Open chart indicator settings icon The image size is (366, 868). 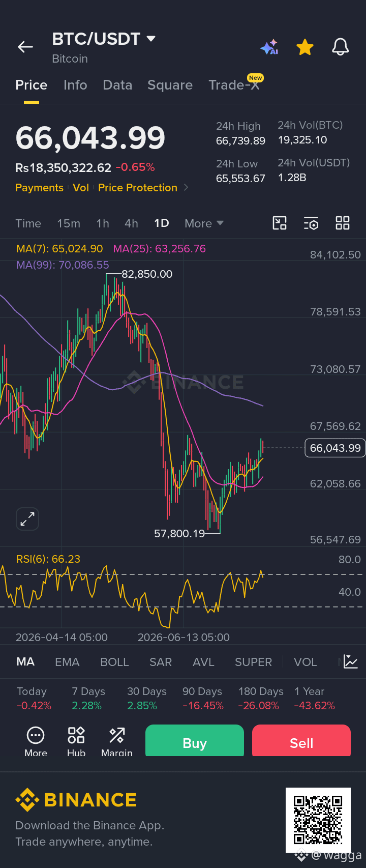coord(311,223)
